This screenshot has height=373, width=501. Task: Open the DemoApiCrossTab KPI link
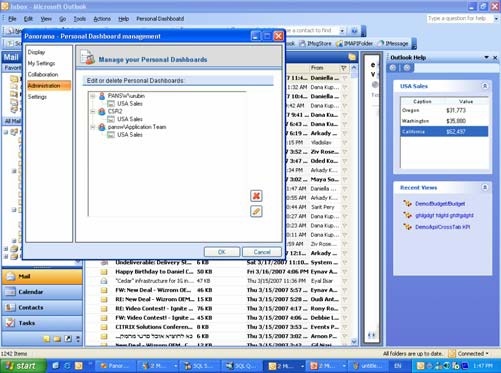(x=443, y=227)
